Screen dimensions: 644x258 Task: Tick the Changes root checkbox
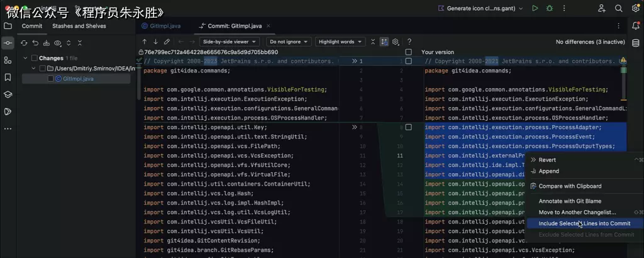point(35,58)
